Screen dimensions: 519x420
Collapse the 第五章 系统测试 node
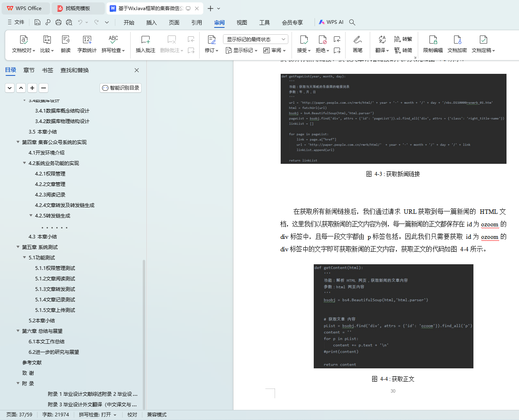[18, 247]
